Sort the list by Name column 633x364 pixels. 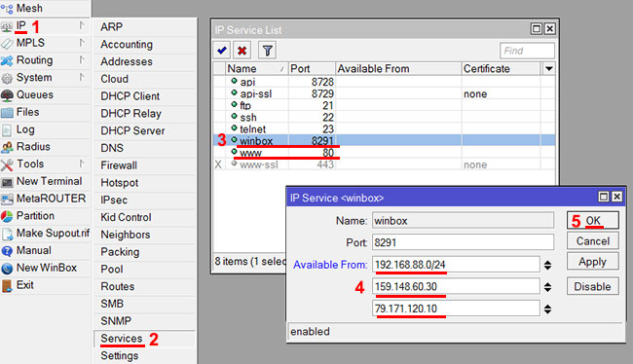(256, 68)
